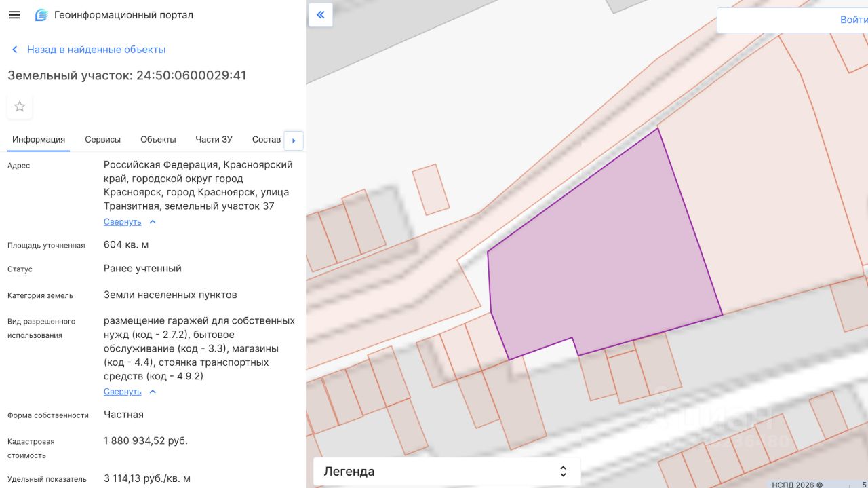This screenshot has width=868, height=488.
Task: Open the Части ЗУ tab
Action: pyautogui.click(x=214, y=139)
